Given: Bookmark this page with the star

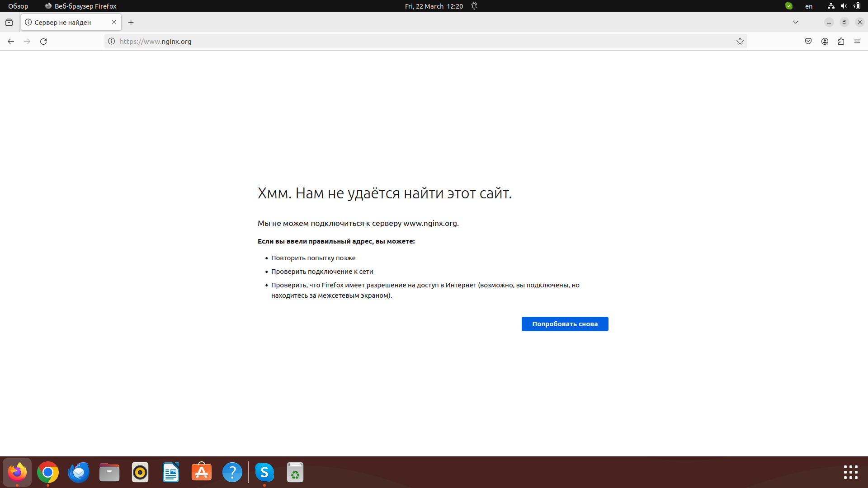Looking at the screenshot, I should pyautogui.click(x=740, y=41).
